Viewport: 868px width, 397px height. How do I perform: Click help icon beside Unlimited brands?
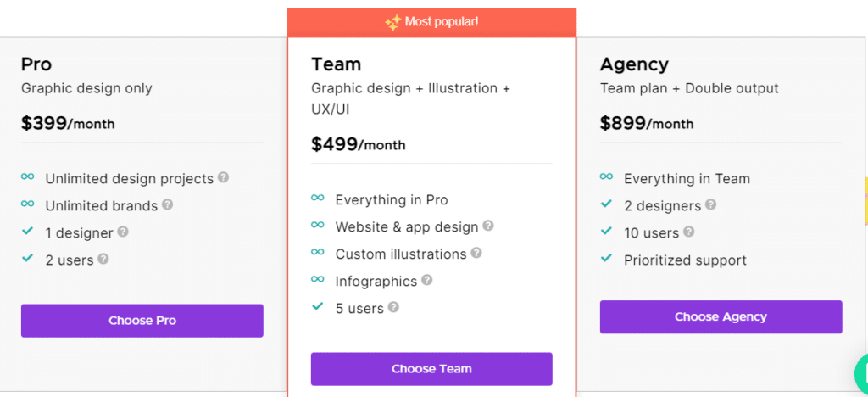coord(167,204)
